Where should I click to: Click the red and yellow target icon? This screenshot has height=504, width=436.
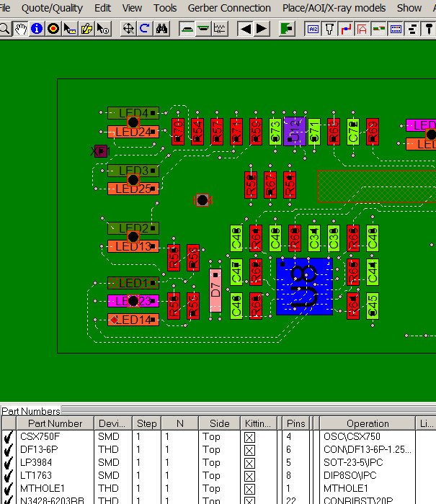(53, 29)
